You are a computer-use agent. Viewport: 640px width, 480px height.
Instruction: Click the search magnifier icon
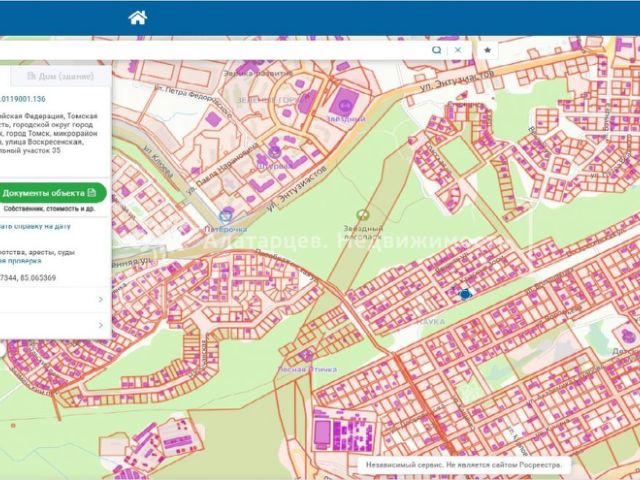click(437, 50)
